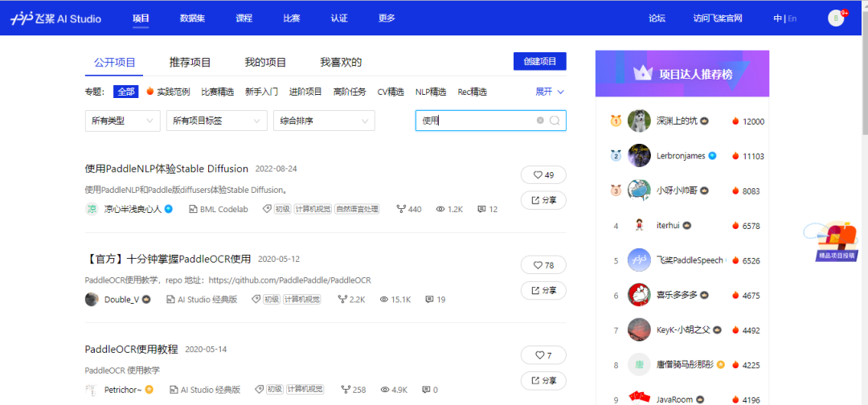Switch to the 我喜欢的 tab
Viewport: 868px width, 405px height.
[341, 63]
